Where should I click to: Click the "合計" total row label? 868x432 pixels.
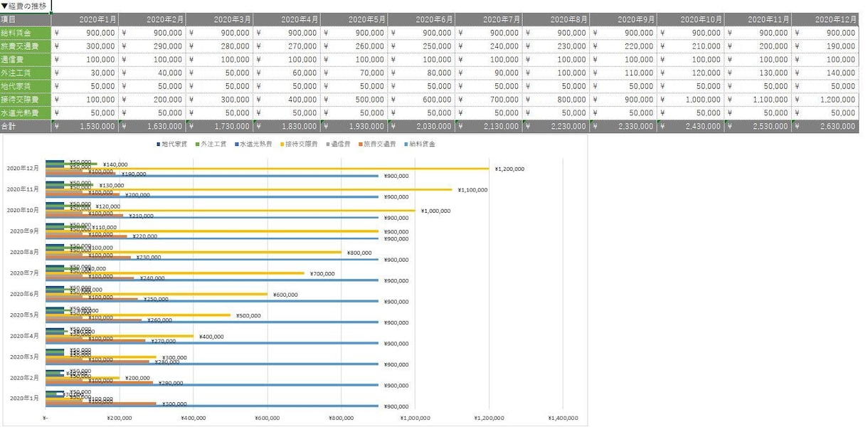(x=26, y=126)
